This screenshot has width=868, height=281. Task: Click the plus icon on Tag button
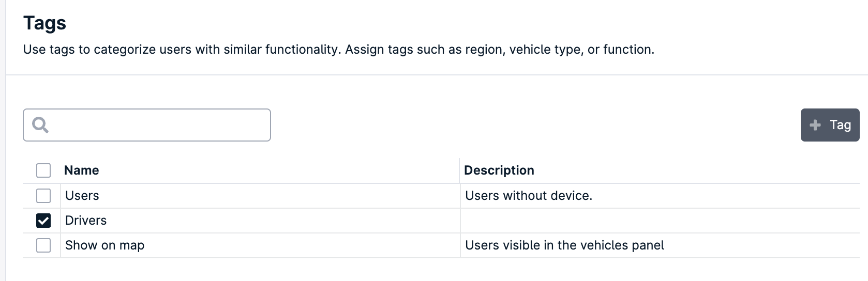pos(815,125)
